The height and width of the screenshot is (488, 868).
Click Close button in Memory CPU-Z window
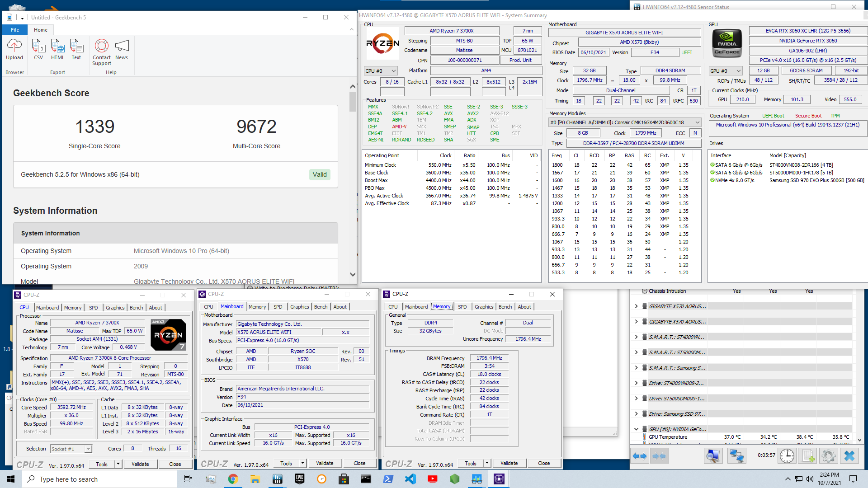[x=544, y=463]
